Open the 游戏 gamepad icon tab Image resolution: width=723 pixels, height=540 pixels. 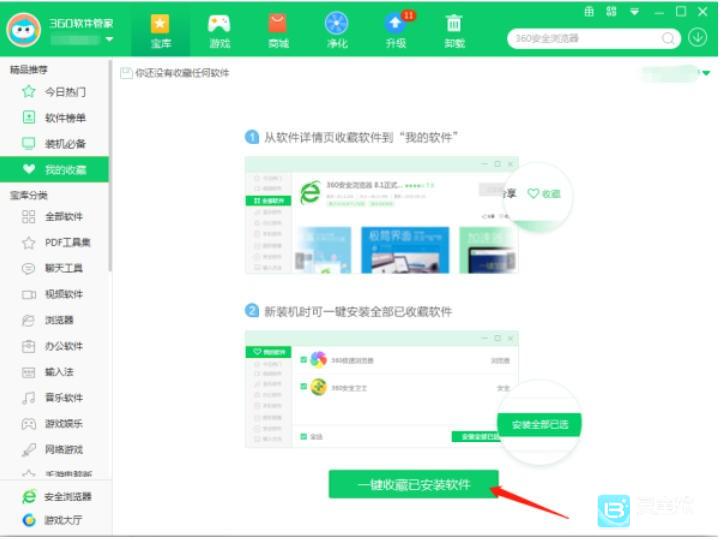[219, 30]
